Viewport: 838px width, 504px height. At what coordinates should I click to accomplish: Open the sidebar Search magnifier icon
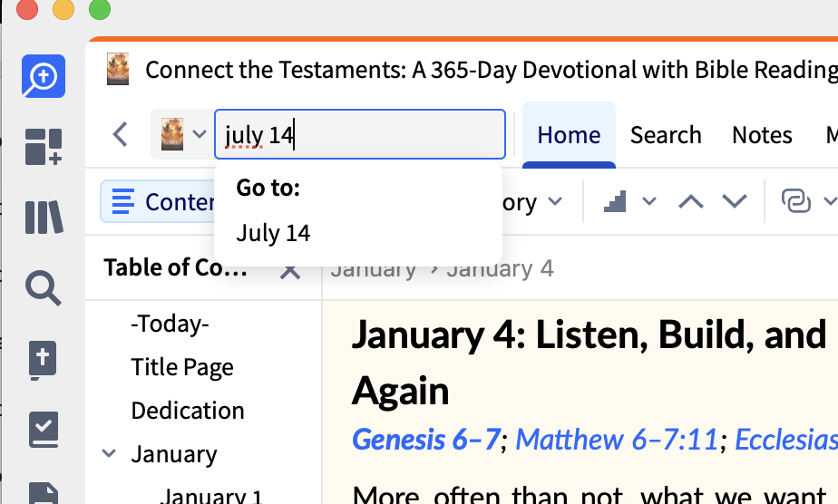pyautogui.click(x=44, y=288)
